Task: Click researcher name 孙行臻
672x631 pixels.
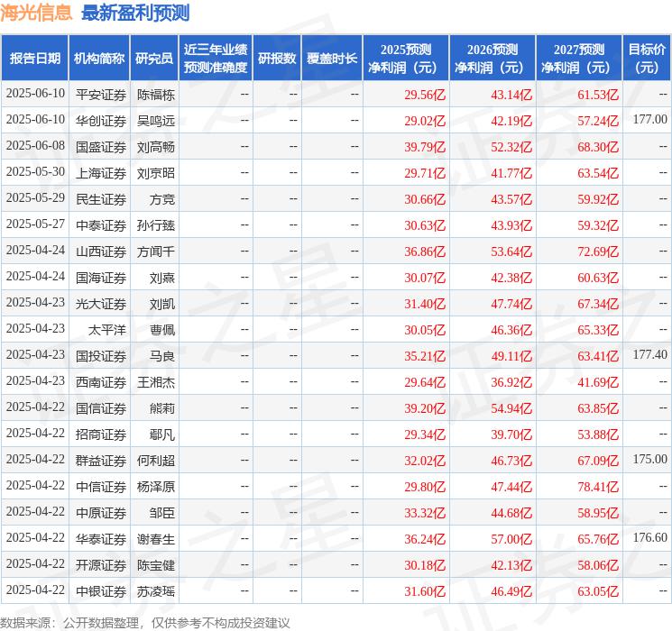Action: pyautogui.click(x=156, y=225)
